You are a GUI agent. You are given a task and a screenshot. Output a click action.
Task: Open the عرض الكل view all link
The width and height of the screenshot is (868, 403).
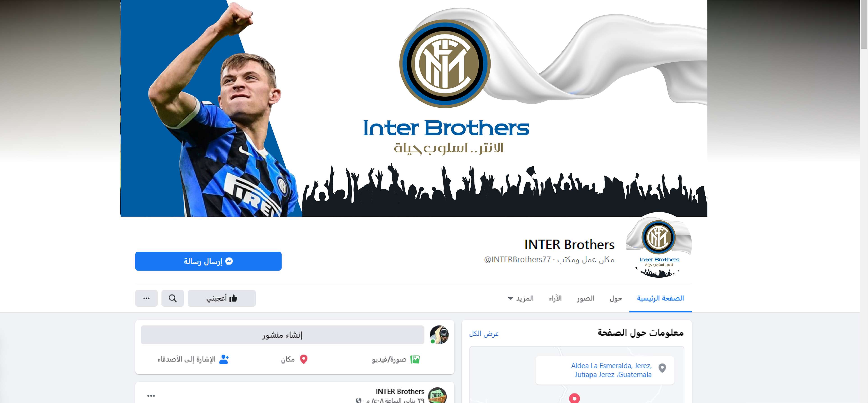pos(484,334)
